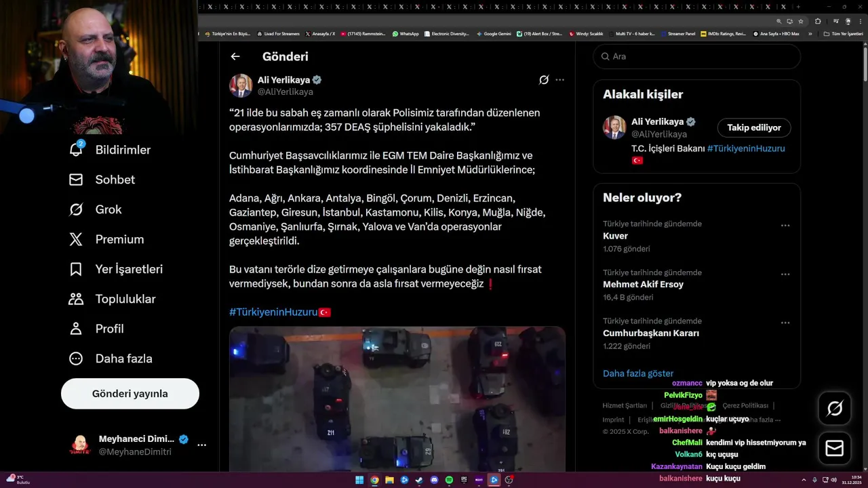868x488 pixels.
Task: Open the Ana Sayfa • HBO Max bookmark
Action: (x=776, y=34)
